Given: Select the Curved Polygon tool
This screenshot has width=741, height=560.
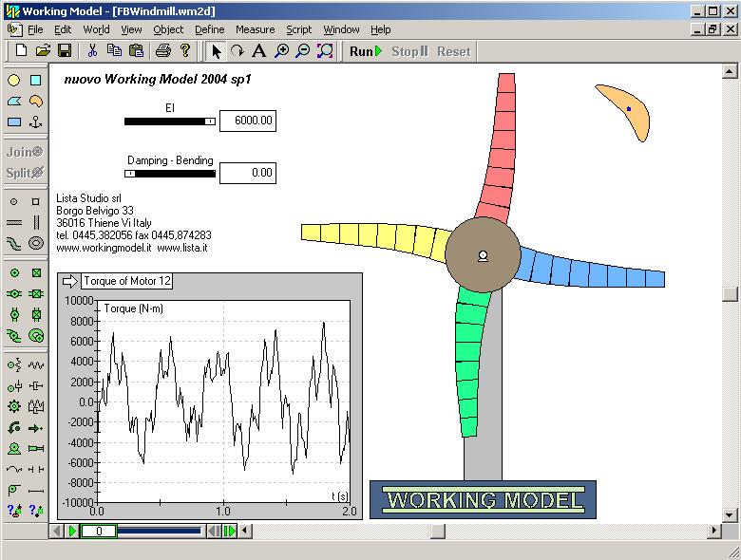Looking at the screenshot, I should point(36,101).
